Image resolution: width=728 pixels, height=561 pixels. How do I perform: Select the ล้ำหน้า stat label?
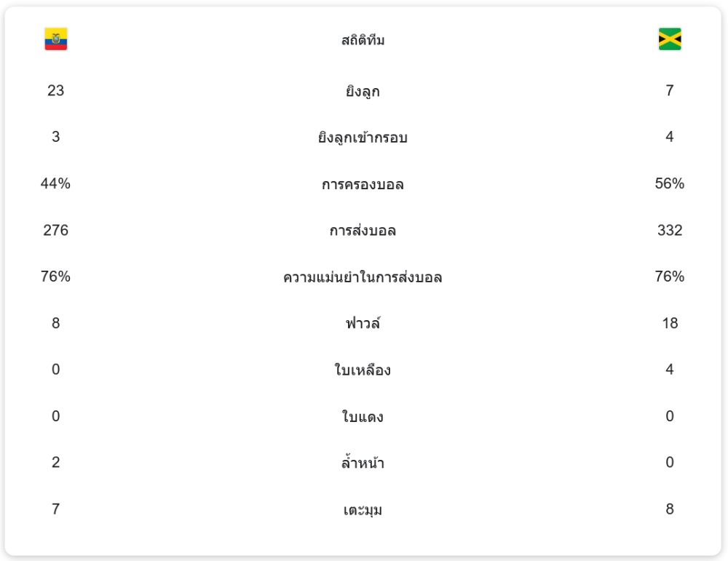pyautogui.click(x=363, y=463)
